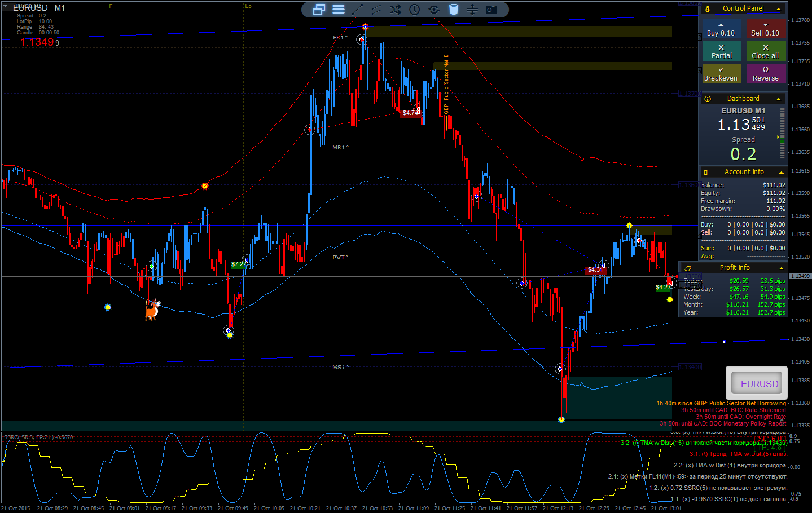The height and width of the screenshot is (513, 812).
Task: Click the Balance $111.02 row
Action: pyautogui.click(x=743, y=185)
